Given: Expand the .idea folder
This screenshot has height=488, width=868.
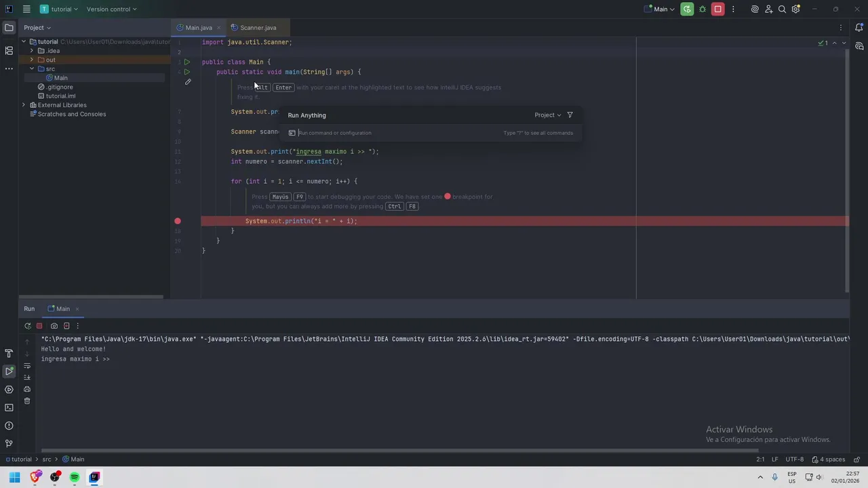Looking at the screenshot, I should 32,51.
